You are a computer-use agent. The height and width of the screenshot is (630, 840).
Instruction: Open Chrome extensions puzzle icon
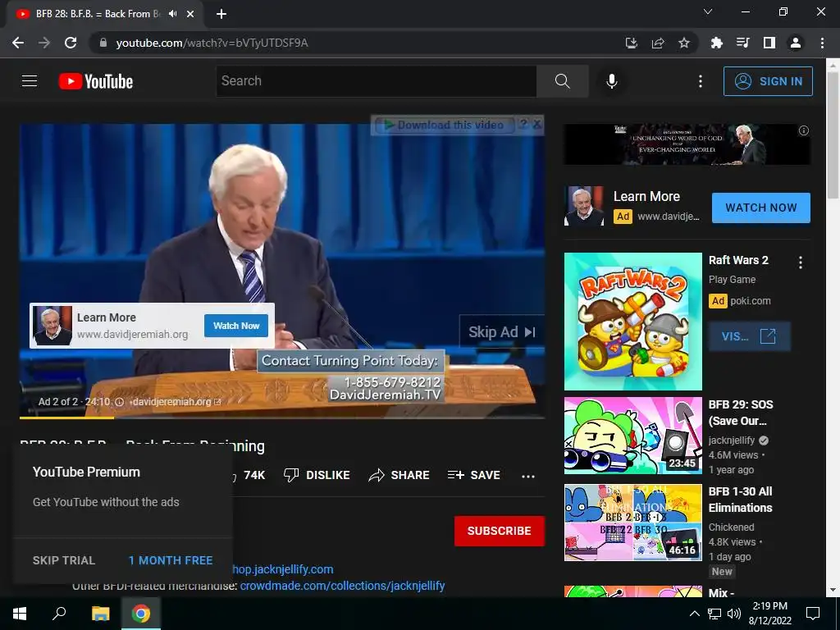pos(716,43)
